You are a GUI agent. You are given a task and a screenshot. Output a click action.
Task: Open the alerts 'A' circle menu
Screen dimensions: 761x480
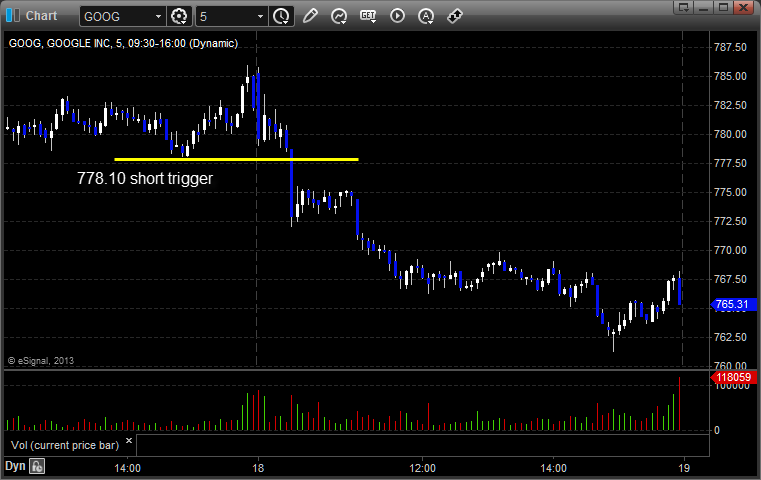click(x=426, y=16)
